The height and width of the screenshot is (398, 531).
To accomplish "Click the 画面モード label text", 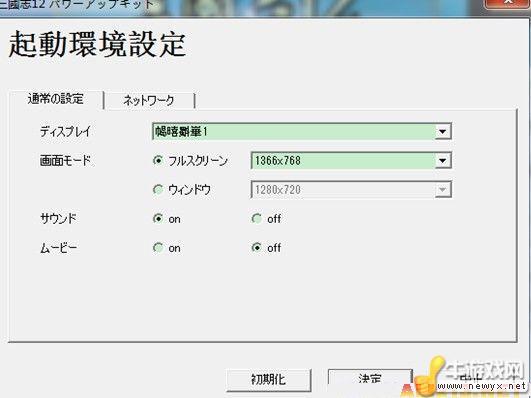I will tap(65, 161).
